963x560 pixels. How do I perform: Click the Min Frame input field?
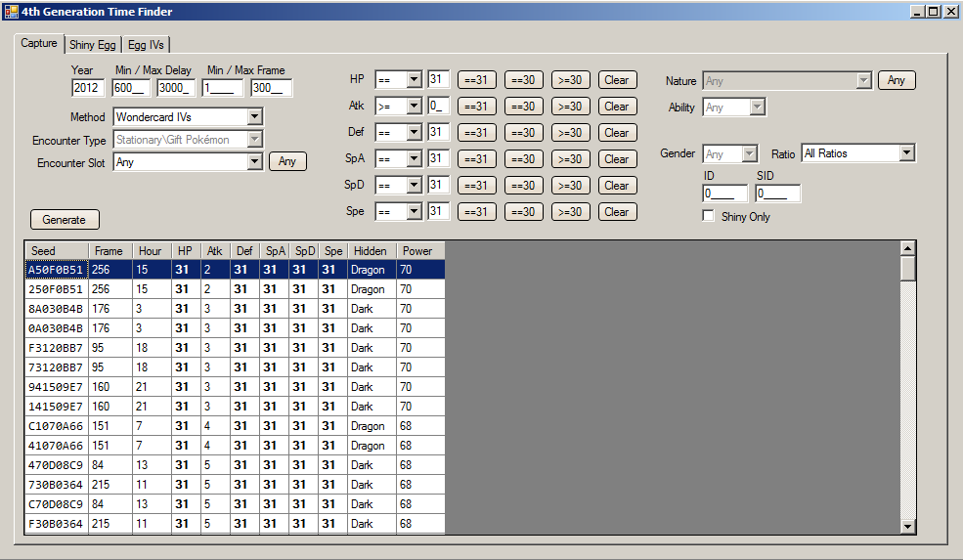[222, 88]
